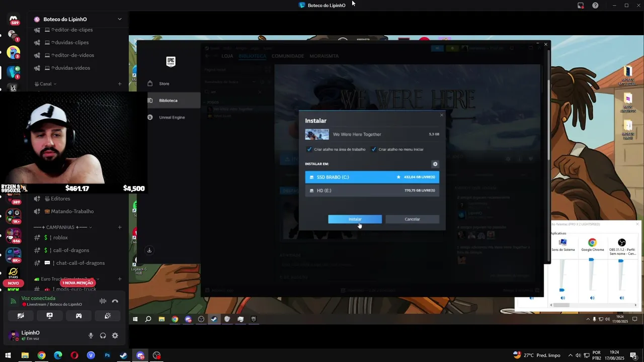
Task: Expand Boteco do LipinhO server menu
Action: click(119, 19)
